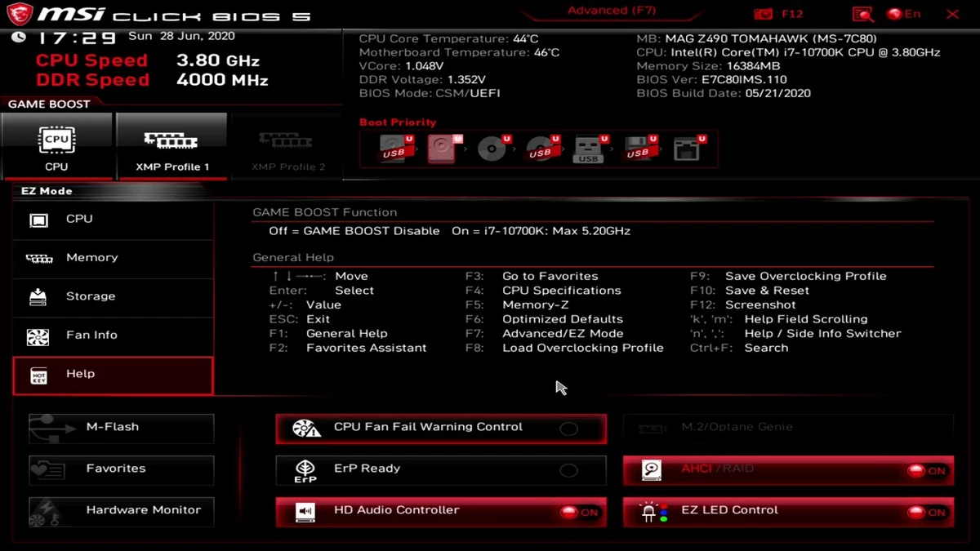Click the Favorites heart icon
The width and height of the screenshot is (980, 551).
tap(47, 470)
